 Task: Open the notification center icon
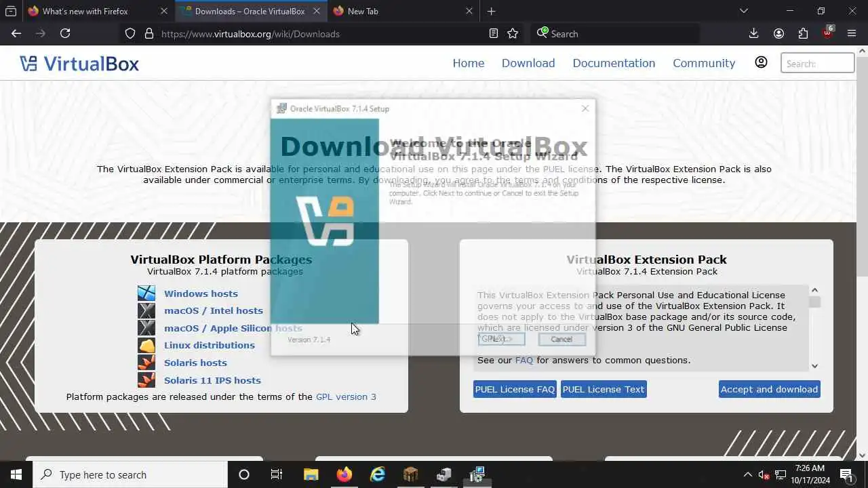(846, 474)
